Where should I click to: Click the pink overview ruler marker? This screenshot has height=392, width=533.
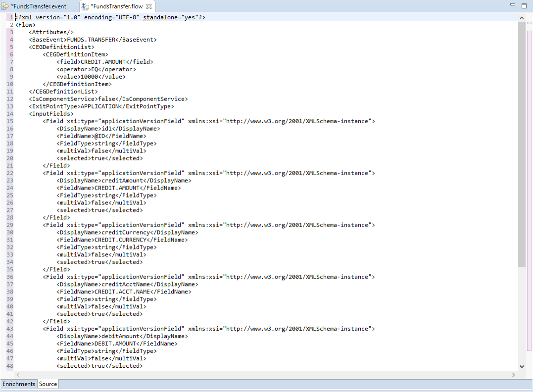[529, 22]
